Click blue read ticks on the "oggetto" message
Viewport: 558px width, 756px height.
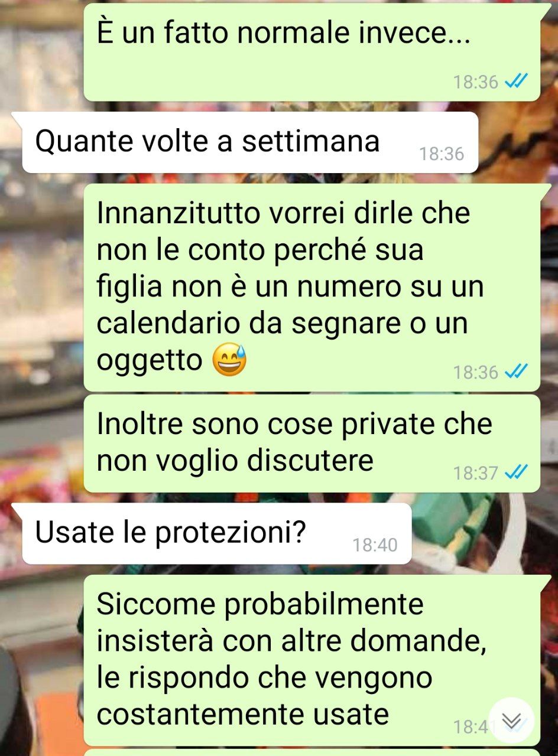(x=516, y=372)
